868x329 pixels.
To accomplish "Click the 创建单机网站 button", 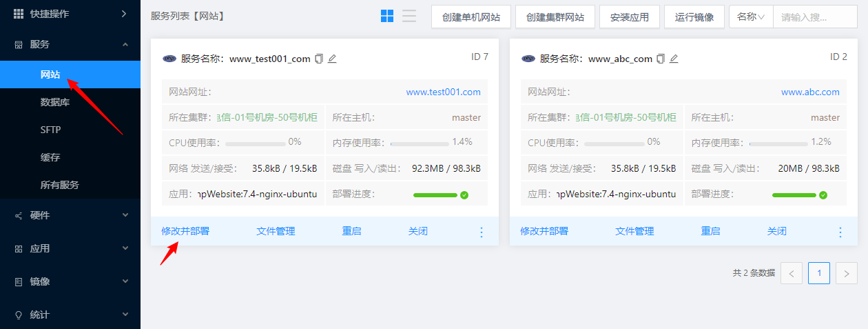I will pyautogui.click(x=471, y=17).
